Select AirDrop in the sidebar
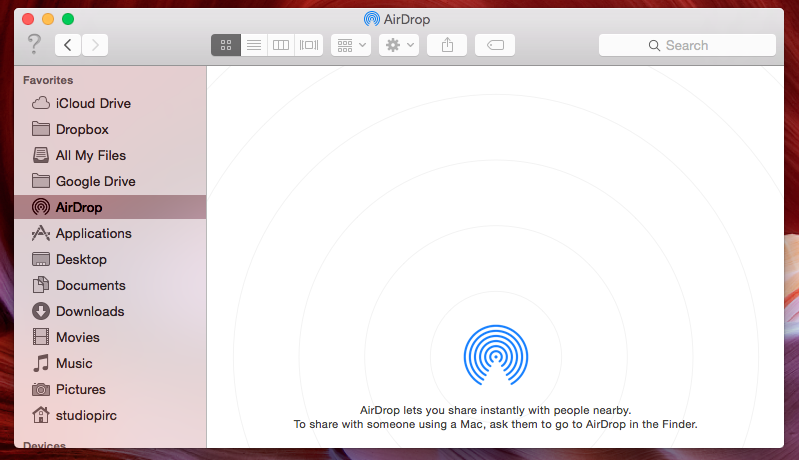 [110, 207]
